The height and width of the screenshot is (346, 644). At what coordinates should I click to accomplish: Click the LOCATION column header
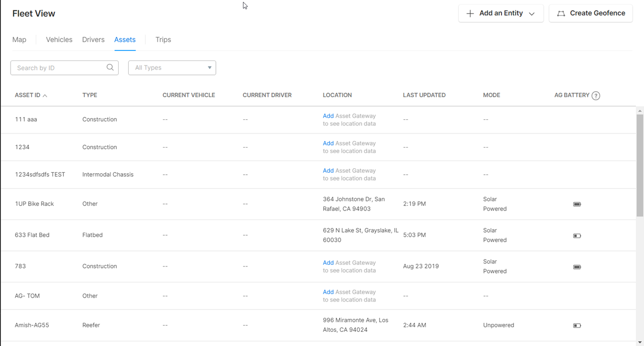click(x=337, y=95)
